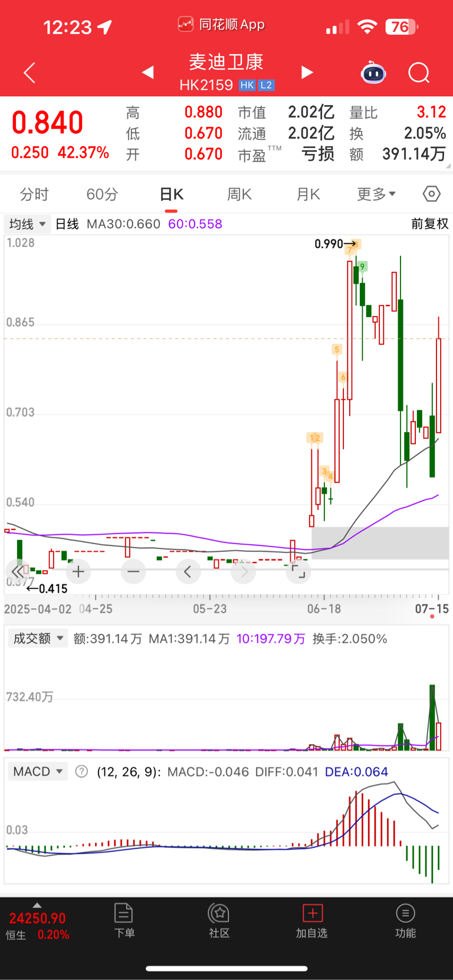The image size is (453, 980).
Task: Open the search magnifier icon
Action: (x=419, y=73)
